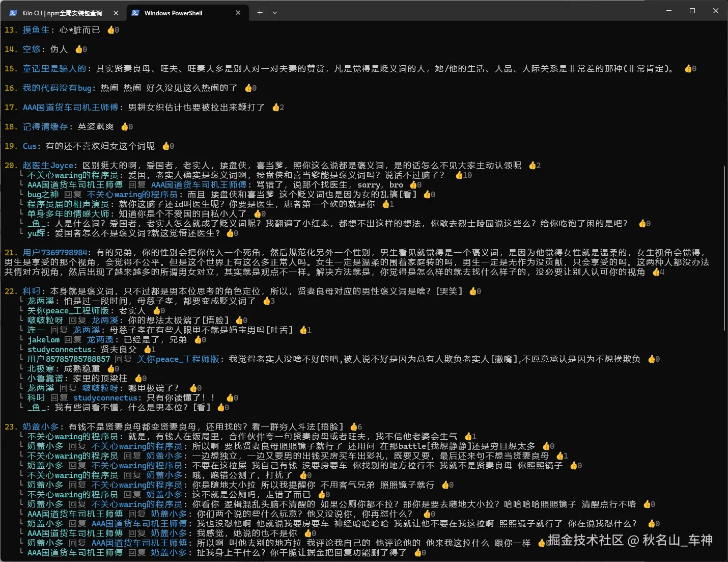Like 空悠's 伪人 comment
728x562 pixels.
pos(79,49)
